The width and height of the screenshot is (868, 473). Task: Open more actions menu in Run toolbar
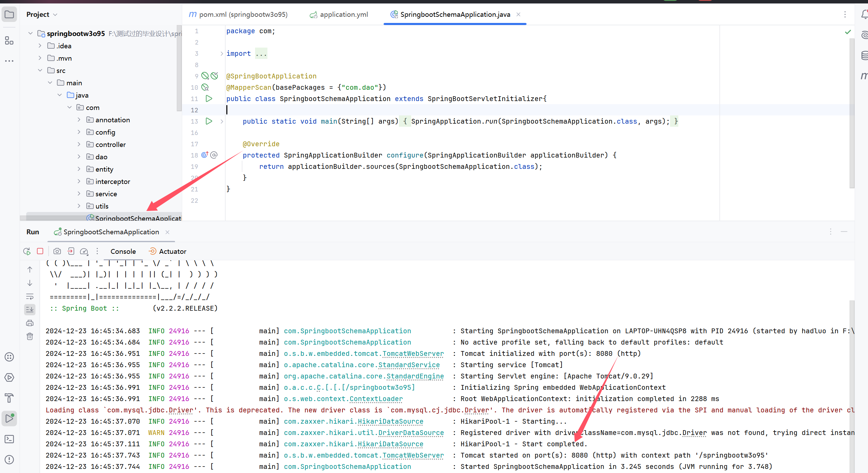[x=97, y=251]
